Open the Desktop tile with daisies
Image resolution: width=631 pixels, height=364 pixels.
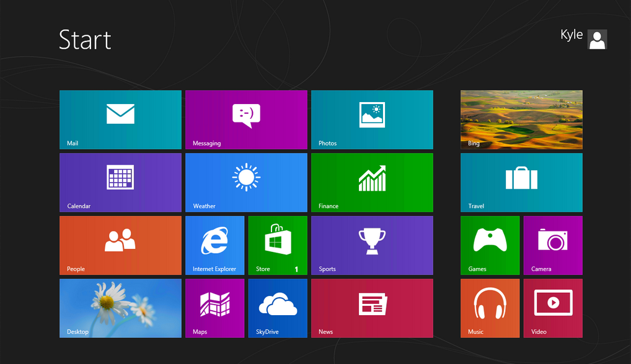point(120,308)
